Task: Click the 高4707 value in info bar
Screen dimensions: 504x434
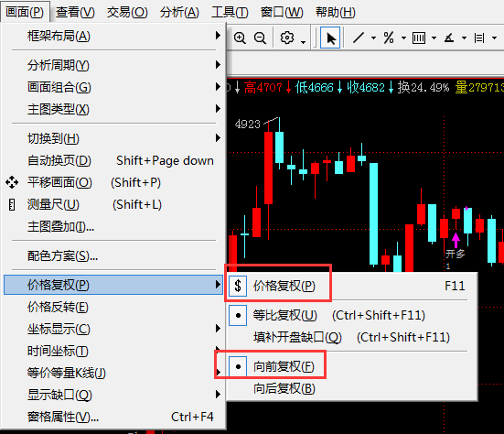Action: click(x=263, y=87)
